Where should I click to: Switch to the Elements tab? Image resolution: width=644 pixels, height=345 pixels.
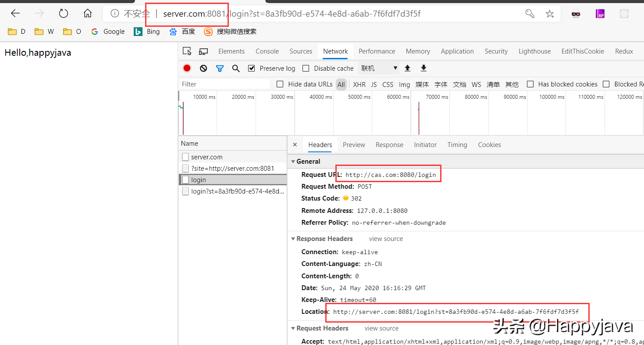pos(231,51)
